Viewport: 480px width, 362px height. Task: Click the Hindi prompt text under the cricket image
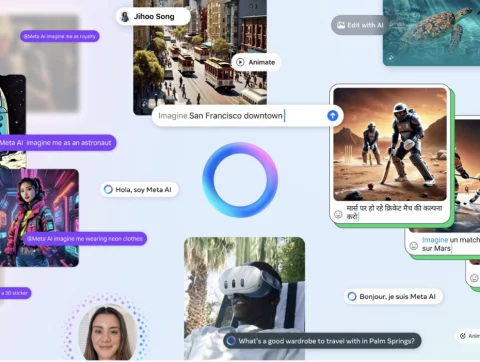(x=394, y=212)
